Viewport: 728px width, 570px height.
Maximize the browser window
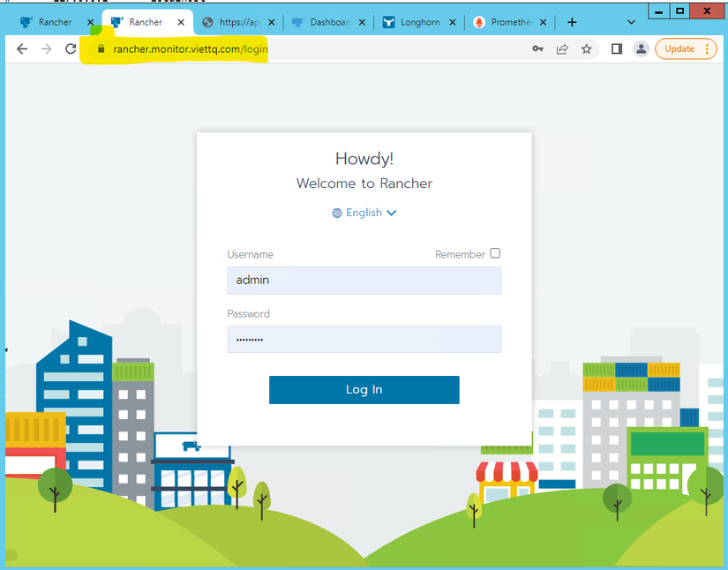pyautogui.click(x=679, y=11)
